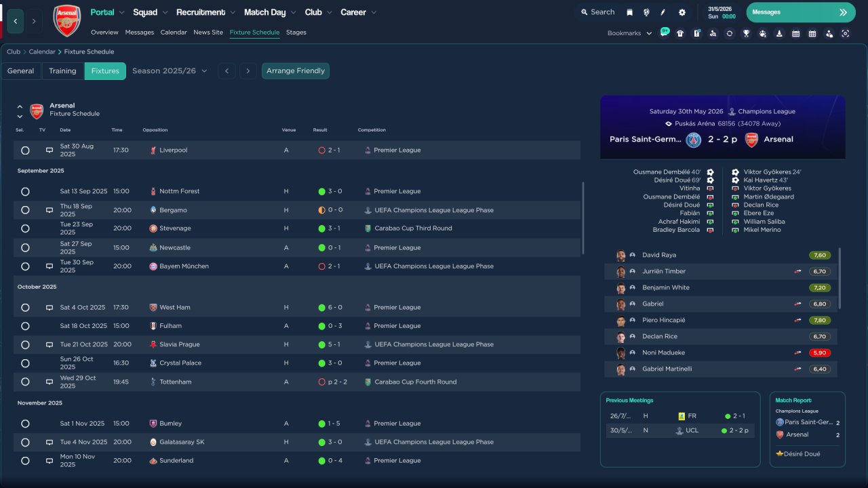Select the Liverpool fixture radio button
Viewport: 868px width, 488px height.
(25, 150)
